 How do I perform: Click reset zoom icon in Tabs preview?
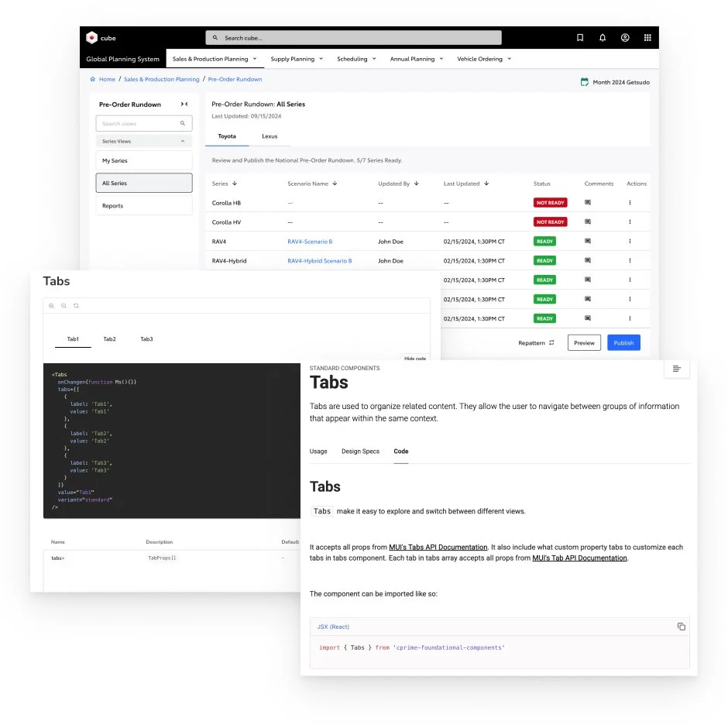76,306
